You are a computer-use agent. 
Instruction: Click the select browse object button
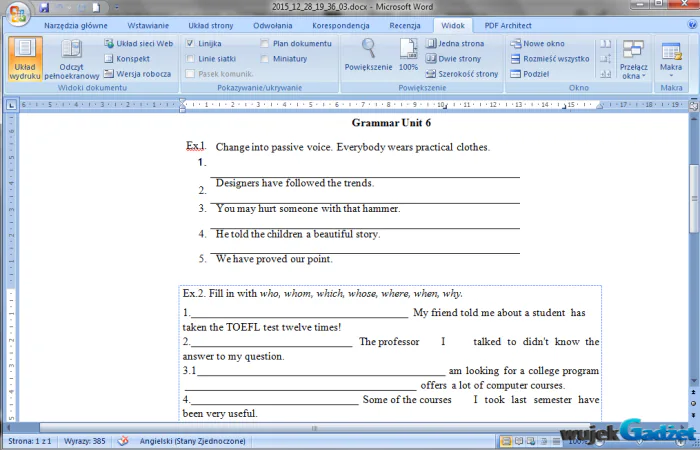pyautogui.click(x=693, y=403)
